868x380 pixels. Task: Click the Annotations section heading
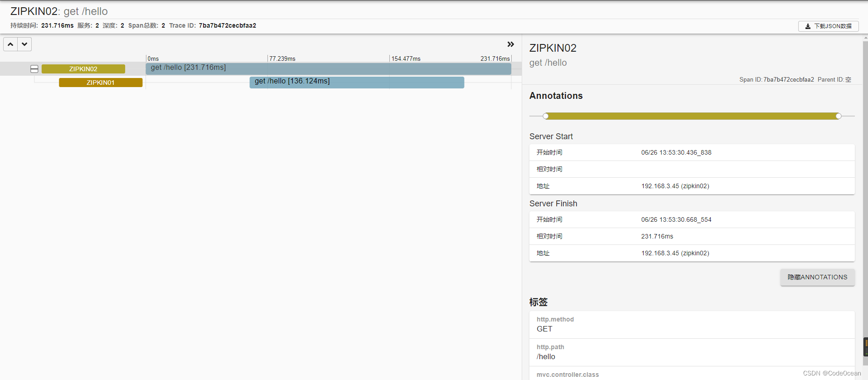[556, 96]
